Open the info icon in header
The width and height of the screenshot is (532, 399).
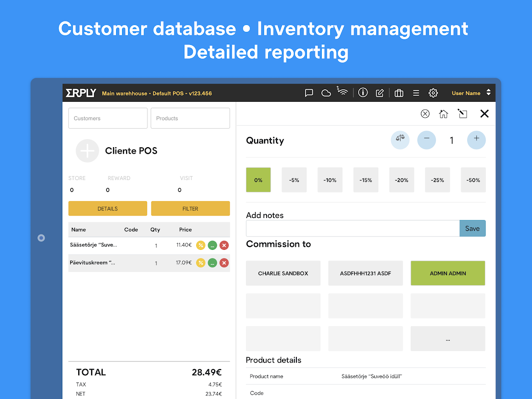coord(363,93)
